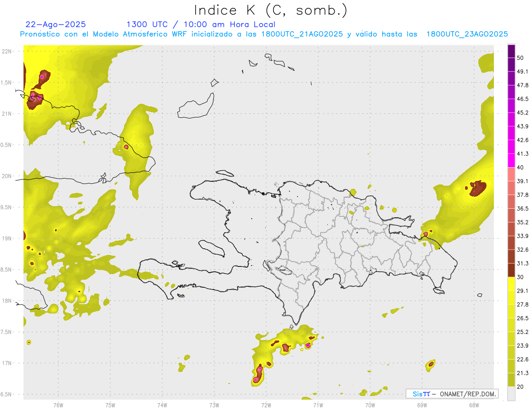Viewport: 532px width, 411px height.
Task: Click the '75W' longitude axis label
Action: [110, 405]
